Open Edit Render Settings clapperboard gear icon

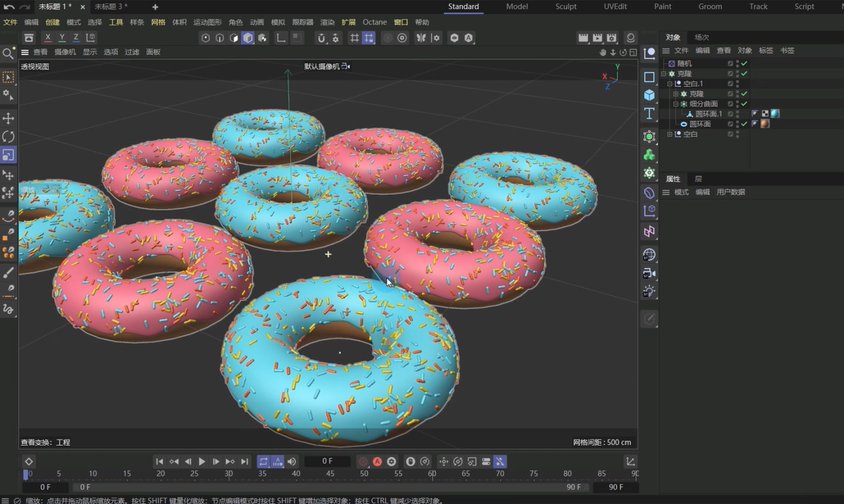612,38
